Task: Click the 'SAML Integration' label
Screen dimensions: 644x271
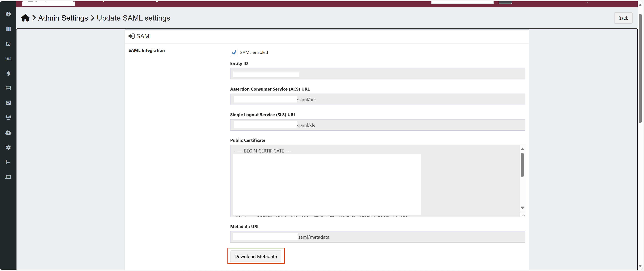Action: (x=147, y=50)
